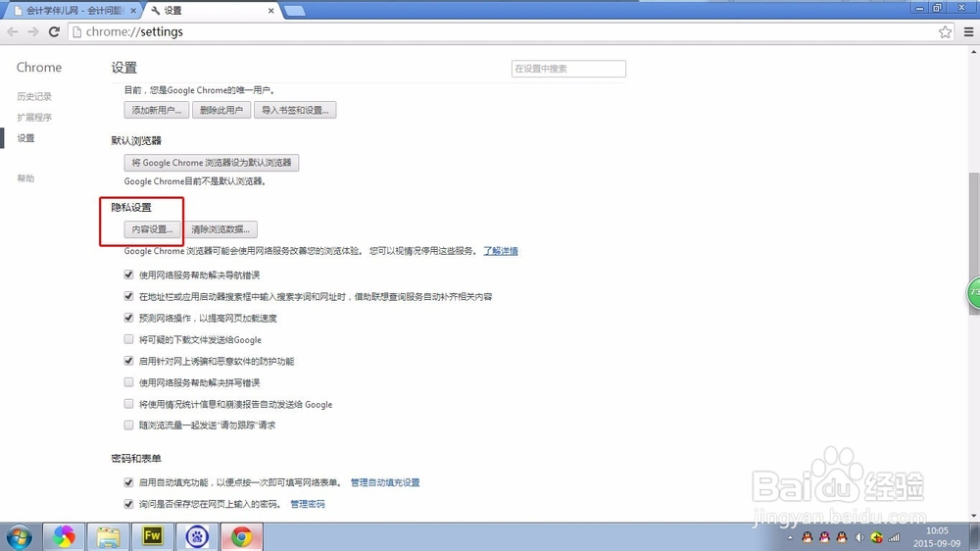The width and height of the screenshot is (980, 551).
Task: Click the page icon in address bar
Action: (76, 32)
